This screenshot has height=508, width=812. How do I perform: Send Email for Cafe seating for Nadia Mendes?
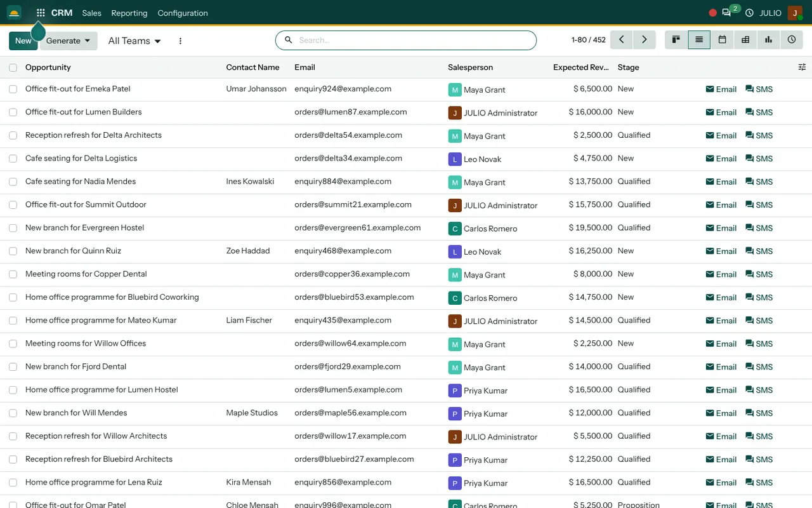click(x=721, y=182)
